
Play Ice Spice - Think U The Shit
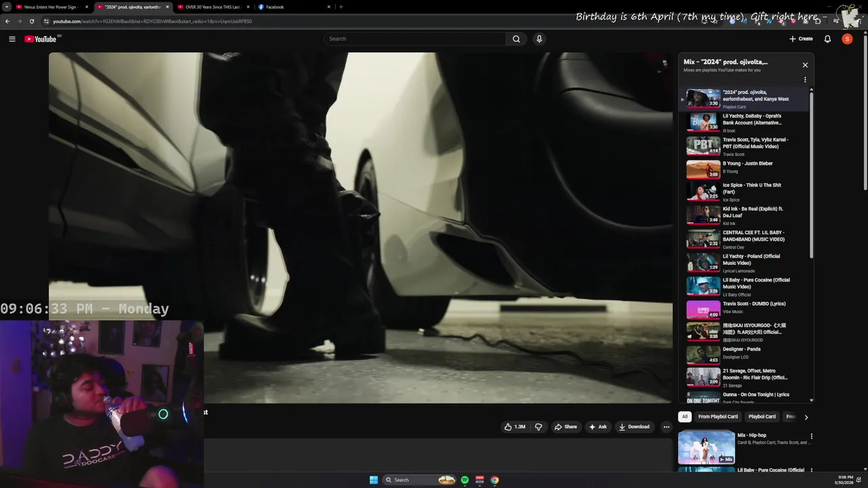pyautogui.click(x=744, y=192)
